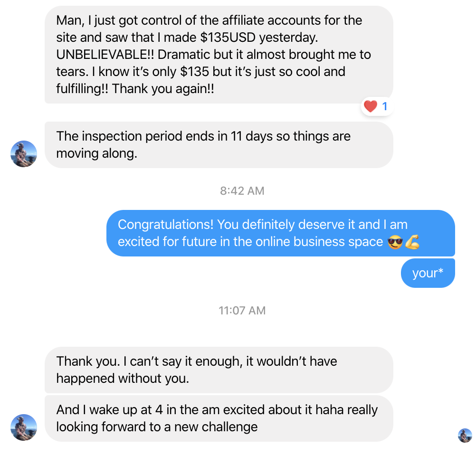This screenshot has width=476, height=455.
Task: Click the blue "your*" correction bubble
Action: click(x=428, y=273)
